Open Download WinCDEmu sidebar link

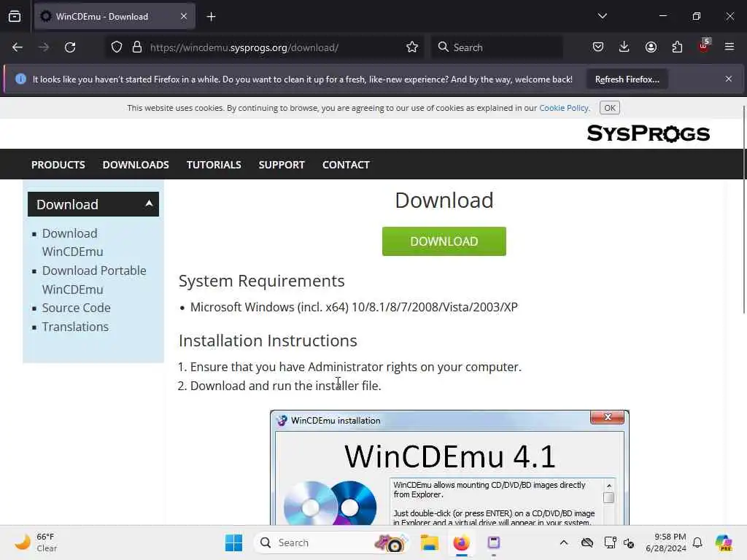[72, 242]
